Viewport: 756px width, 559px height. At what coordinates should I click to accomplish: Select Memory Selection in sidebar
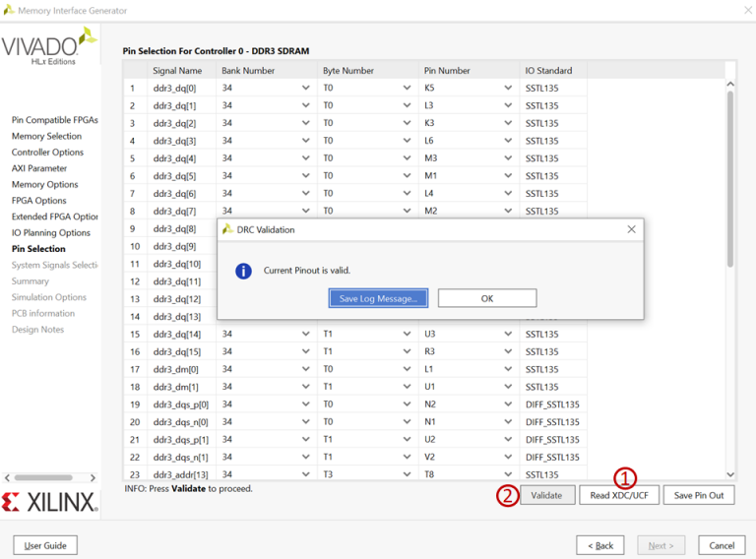[46, 137]
